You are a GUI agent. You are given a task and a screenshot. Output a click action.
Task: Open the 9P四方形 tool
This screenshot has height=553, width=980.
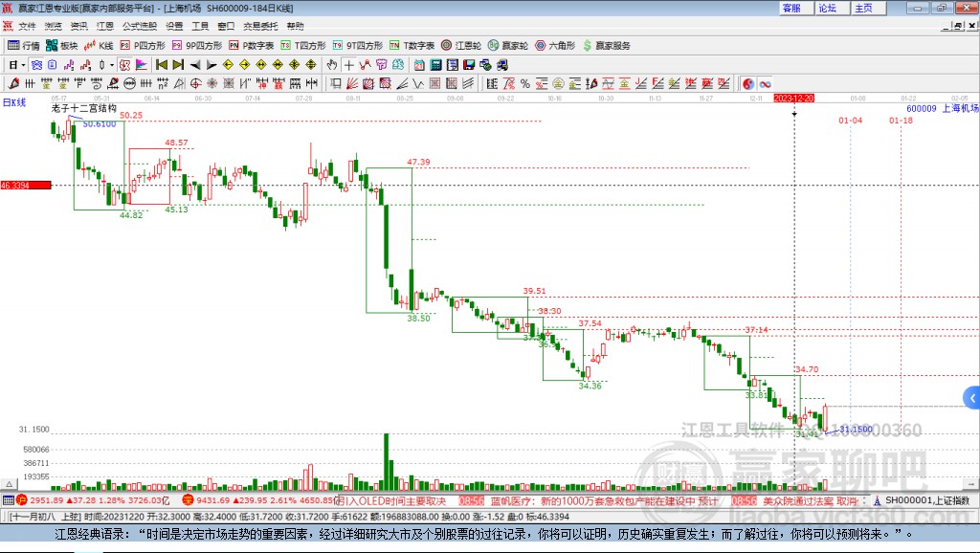click(x=197, y=46)
